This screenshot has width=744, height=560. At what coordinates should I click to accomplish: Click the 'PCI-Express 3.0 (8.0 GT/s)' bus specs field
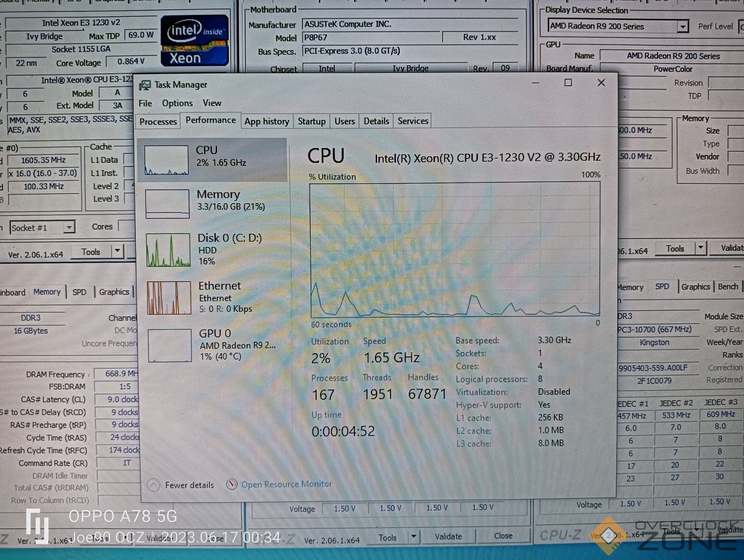tap(410, 51)
